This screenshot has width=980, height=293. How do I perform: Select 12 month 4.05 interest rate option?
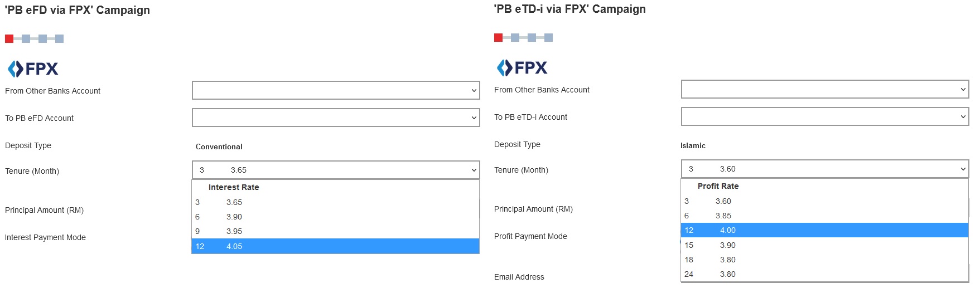tap(335, 246)
